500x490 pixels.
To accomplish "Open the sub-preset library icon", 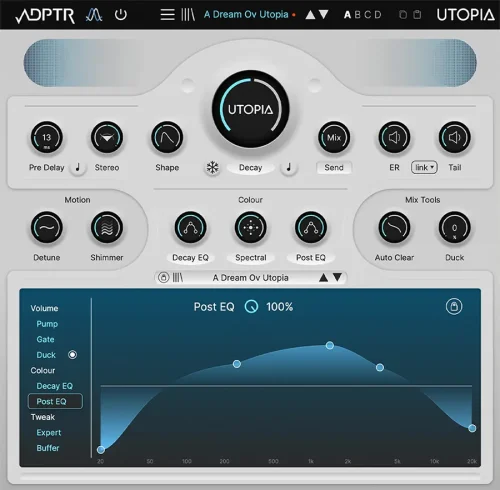I will coord(178,277).
